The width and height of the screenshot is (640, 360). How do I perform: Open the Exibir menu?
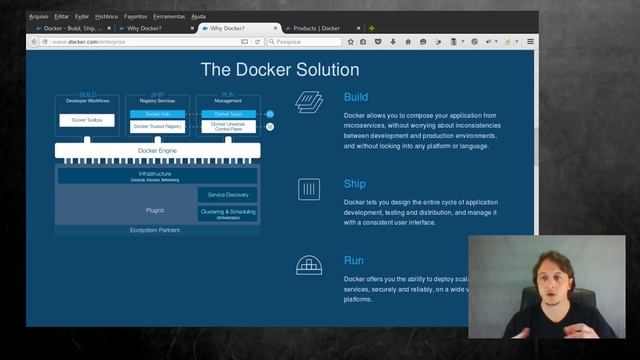(82, 16)
